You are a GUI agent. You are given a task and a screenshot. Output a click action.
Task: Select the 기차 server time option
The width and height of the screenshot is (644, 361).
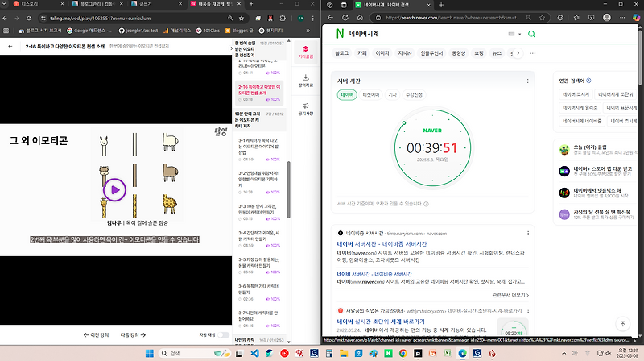click(x=393, y=94)
